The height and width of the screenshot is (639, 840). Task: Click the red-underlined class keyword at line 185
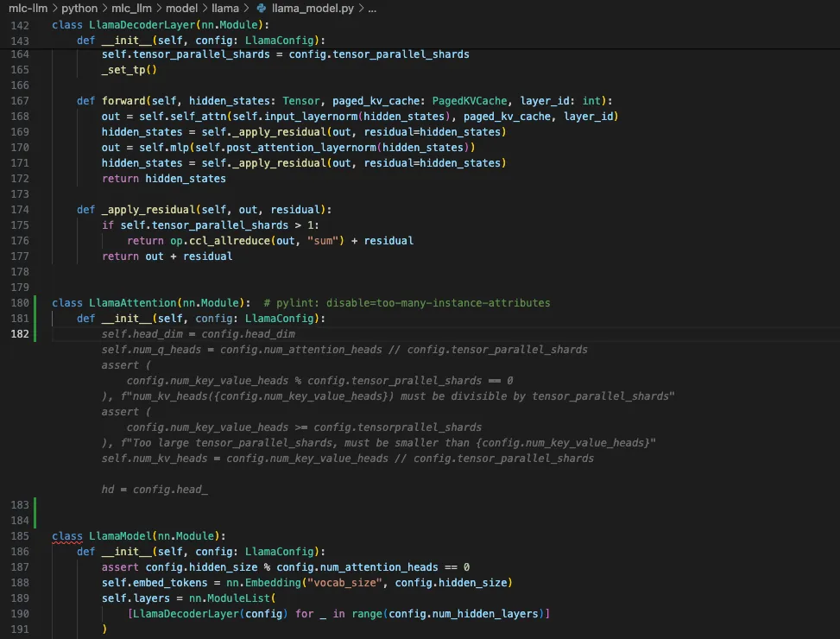tap(67, 536)
